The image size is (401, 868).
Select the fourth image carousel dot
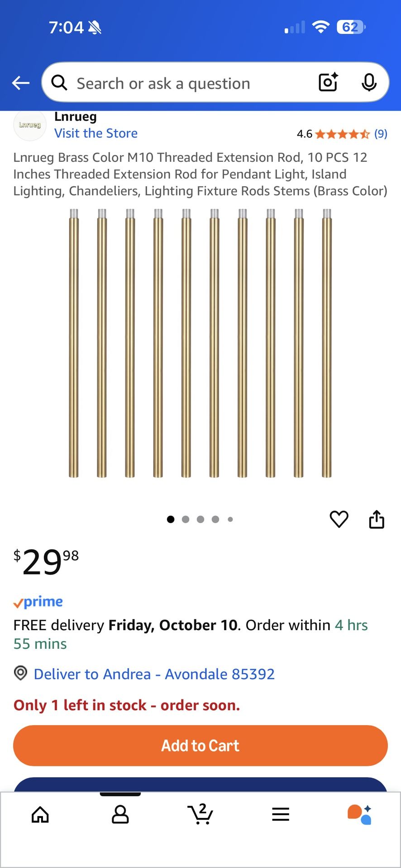(215, 519)
